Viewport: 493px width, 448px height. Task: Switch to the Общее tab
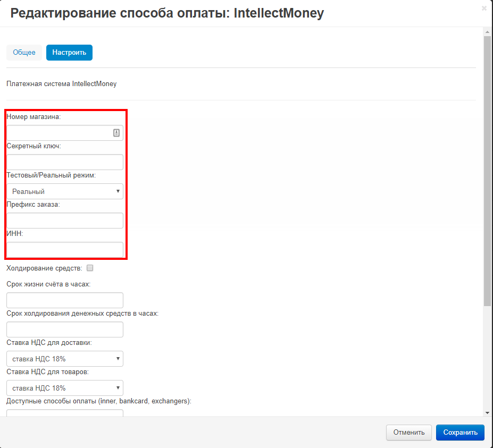tap(24, 53)
